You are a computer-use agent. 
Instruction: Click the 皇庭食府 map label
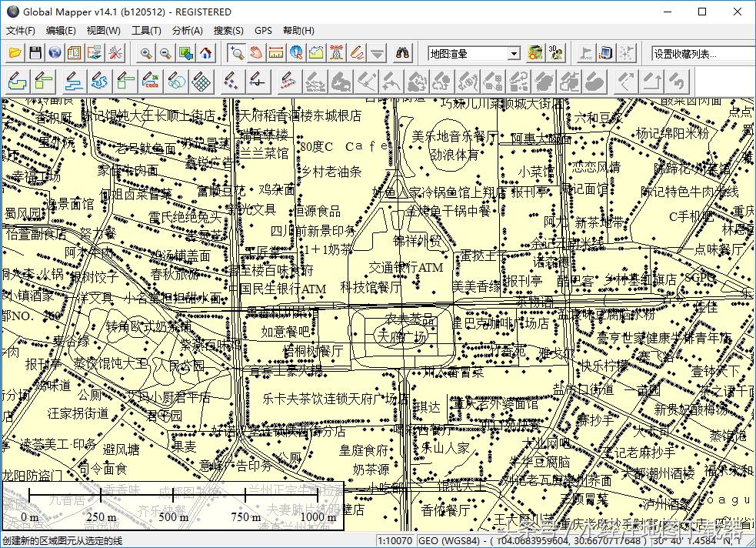(364, 450)
